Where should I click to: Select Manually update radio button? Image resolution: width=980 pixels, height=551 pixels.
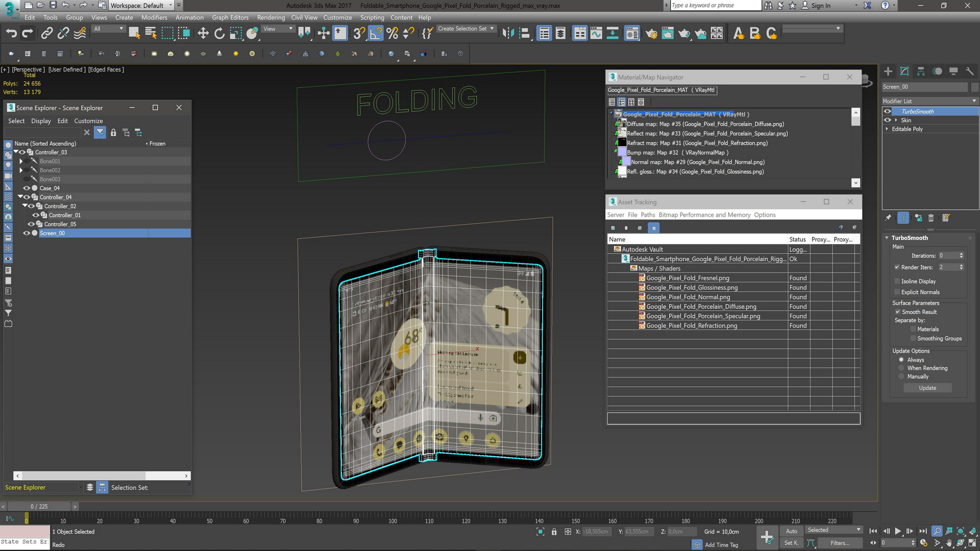point(901,377)
